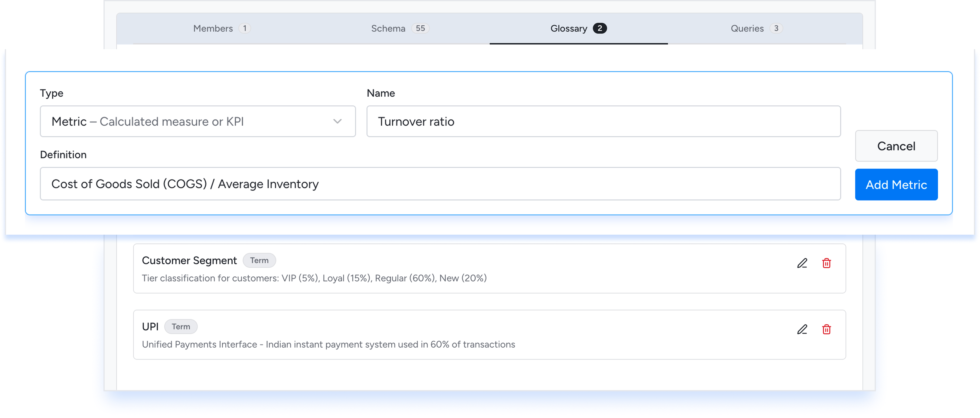Edit the UPI glossary term

pyautogui.click(x=802, y=329)
